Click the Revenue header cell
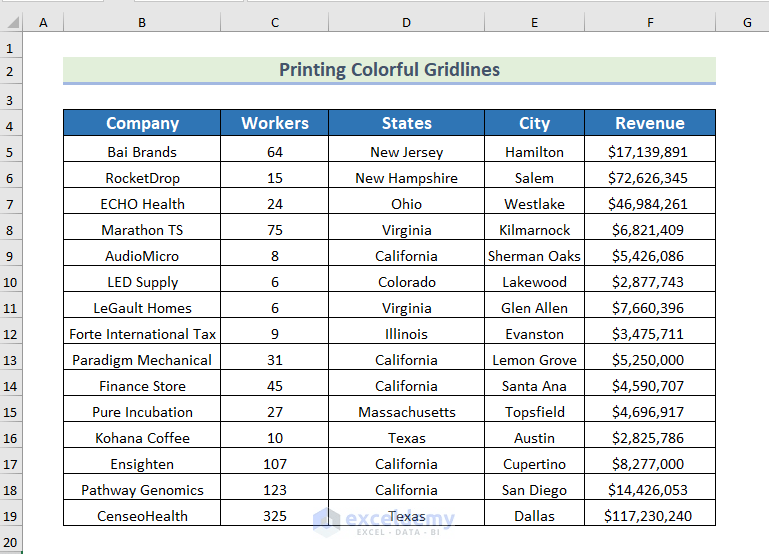This screenshot has width=769, height=554. (650, 123)
